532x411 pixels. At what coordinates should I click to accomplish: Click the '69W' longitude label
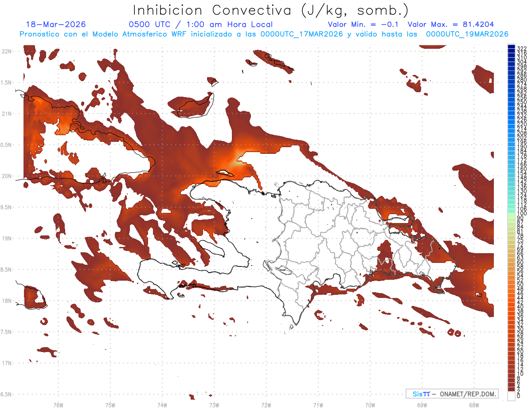(x=422, y=405)
